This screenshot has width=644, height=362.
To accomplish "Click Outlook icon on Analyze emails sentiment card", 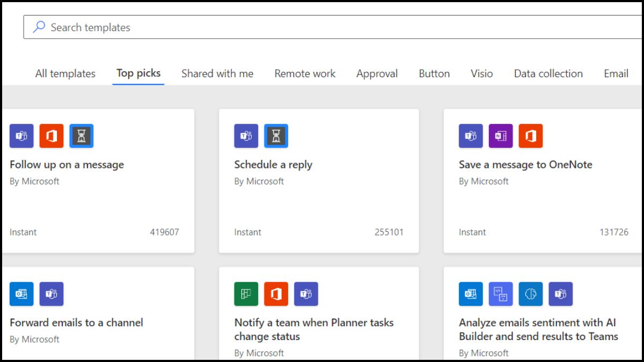I will [x=471, y=294].
